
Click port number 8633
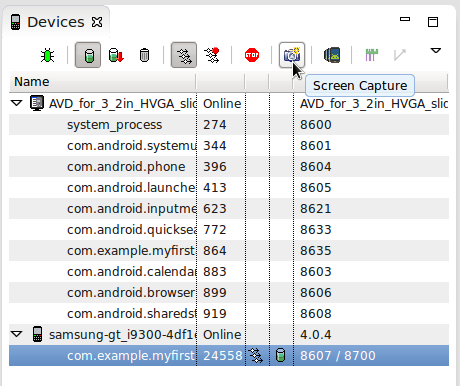(316, 230)
